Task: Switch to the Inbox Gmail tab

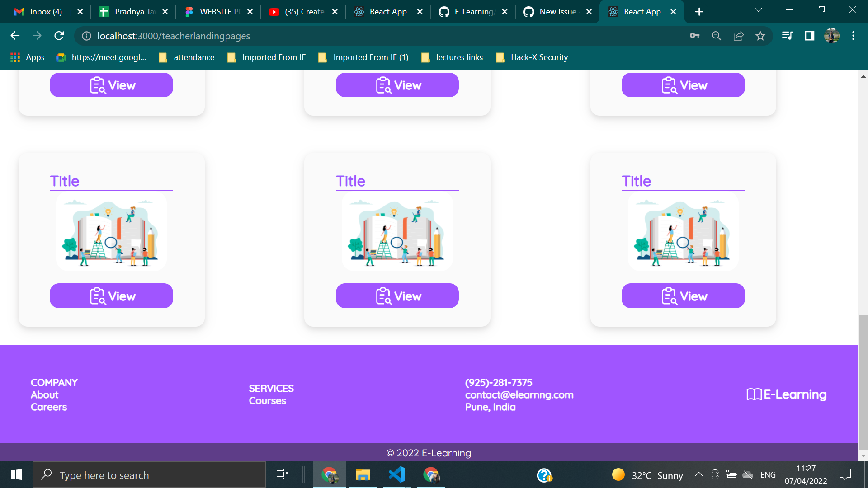Action: (45, 12)
